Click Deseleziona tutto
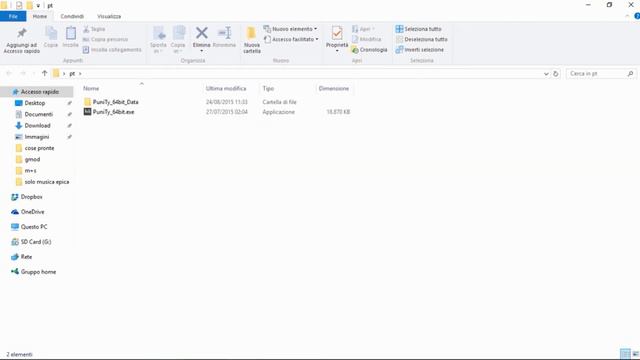 422,39
